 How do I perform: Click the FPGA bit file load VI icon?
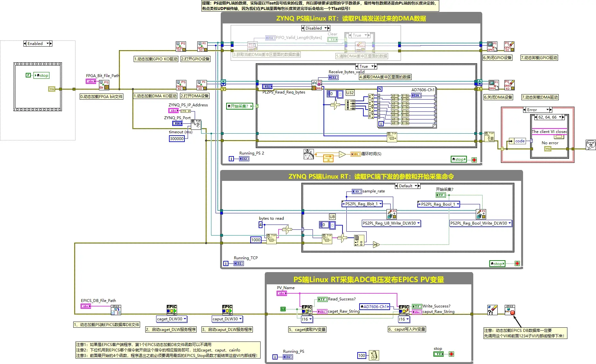click(104, 85)
